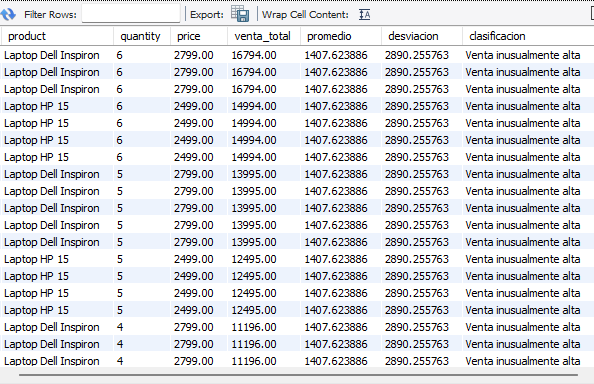The image size is (594, 384).
Task: Select the quantity column header
Action: pyautogui.click(x=142, y=36)
